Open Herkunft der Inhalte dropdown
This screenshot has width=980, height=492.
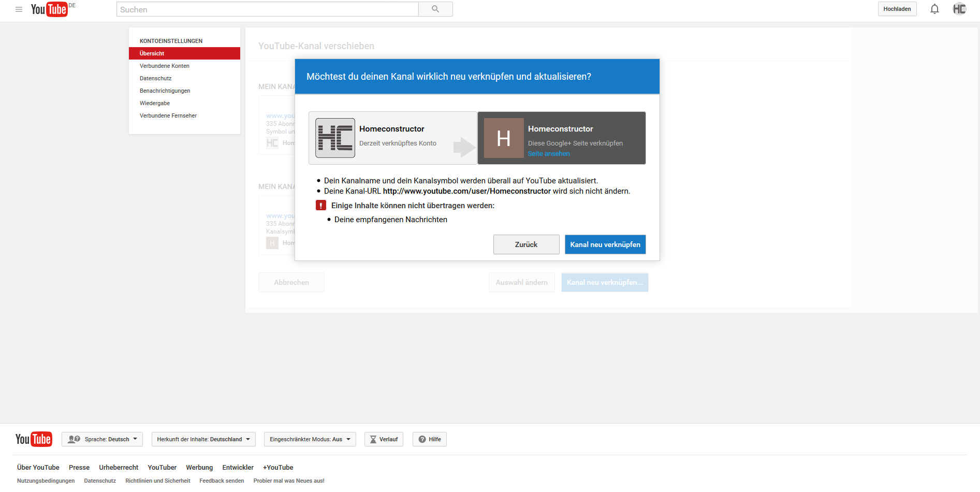(x=203, y=439)
